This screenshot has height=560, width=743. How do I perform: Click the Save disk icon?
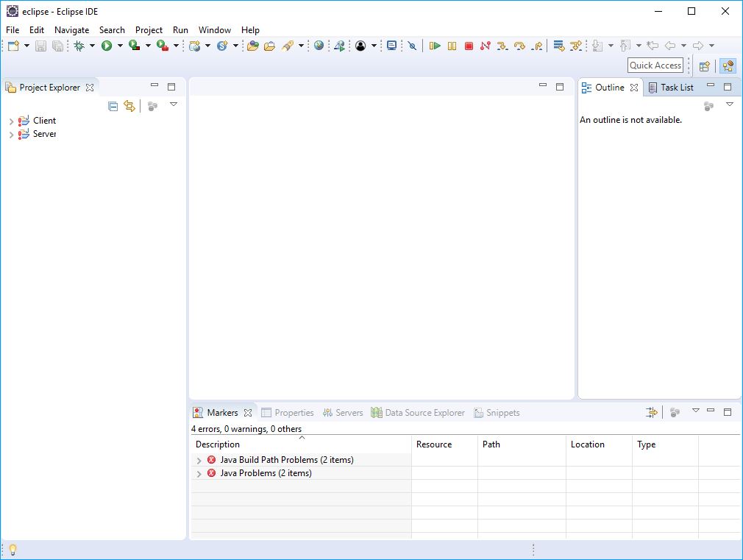point(40,46)
